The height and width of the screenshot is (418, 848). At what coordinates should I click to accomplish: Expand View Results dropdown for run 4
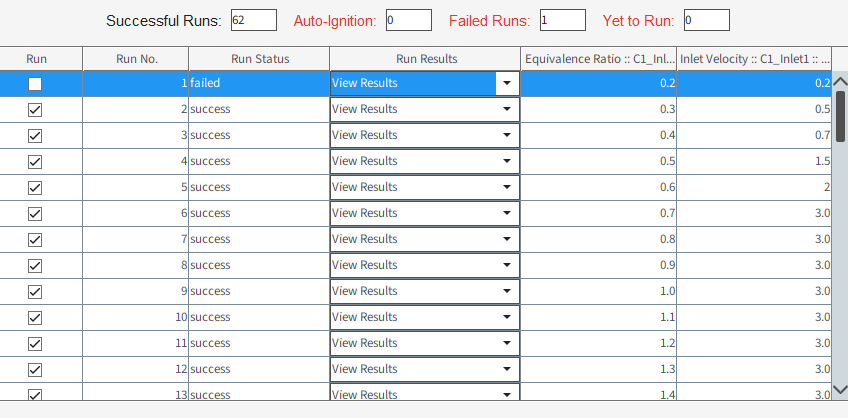tap(507, 162)
